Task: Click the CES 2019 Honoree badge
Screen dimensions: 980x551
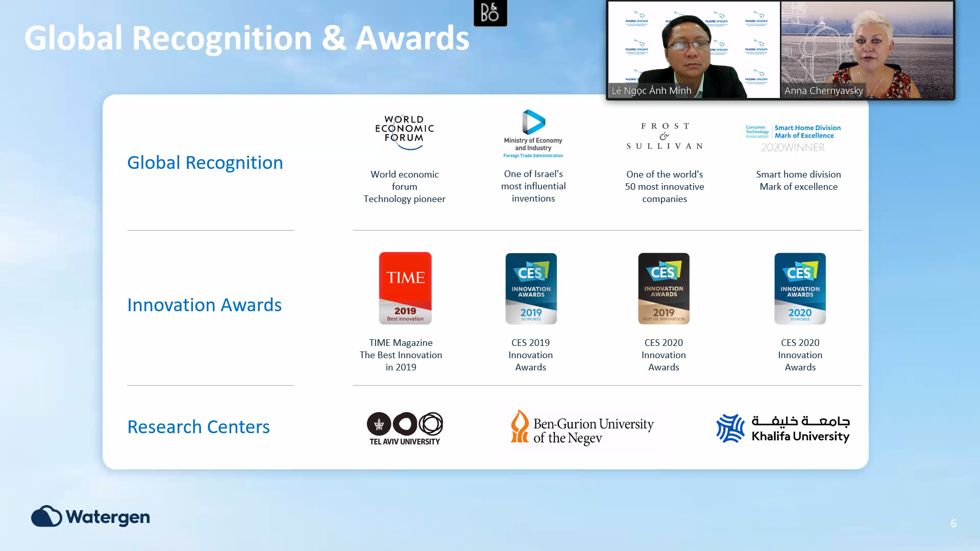Action: coord(531,288)
